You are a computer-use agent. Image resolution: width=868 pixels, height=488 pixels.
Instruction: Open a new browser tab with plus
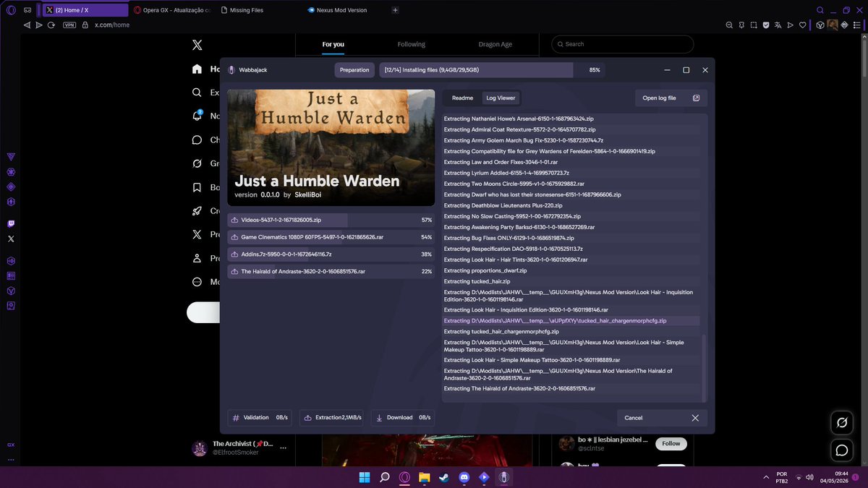coord(395,10)
